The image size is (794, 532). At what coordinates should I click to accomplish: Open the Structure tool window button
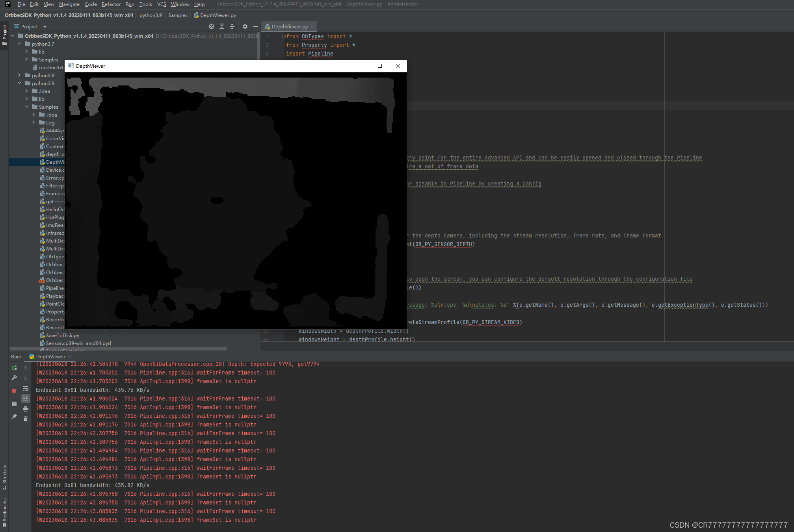pyautogui.click(x=5, y=476)
